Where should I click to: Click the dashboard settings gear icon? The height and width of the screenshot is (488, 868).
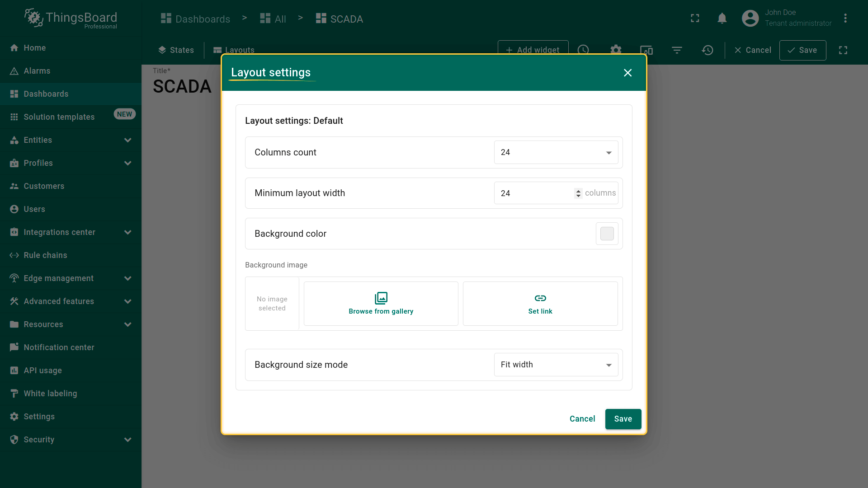[x=616, y=50]
